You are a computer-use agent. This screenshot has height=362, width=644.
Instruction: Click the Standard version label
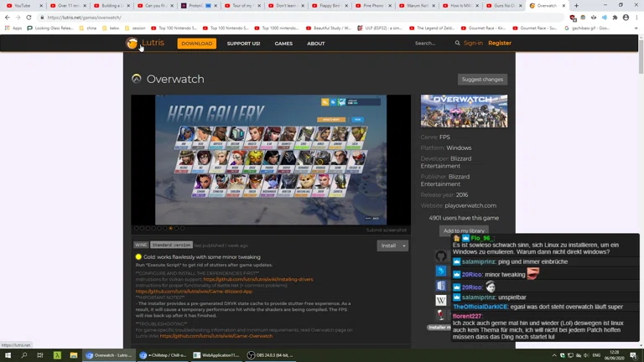(x=171, y=245)
